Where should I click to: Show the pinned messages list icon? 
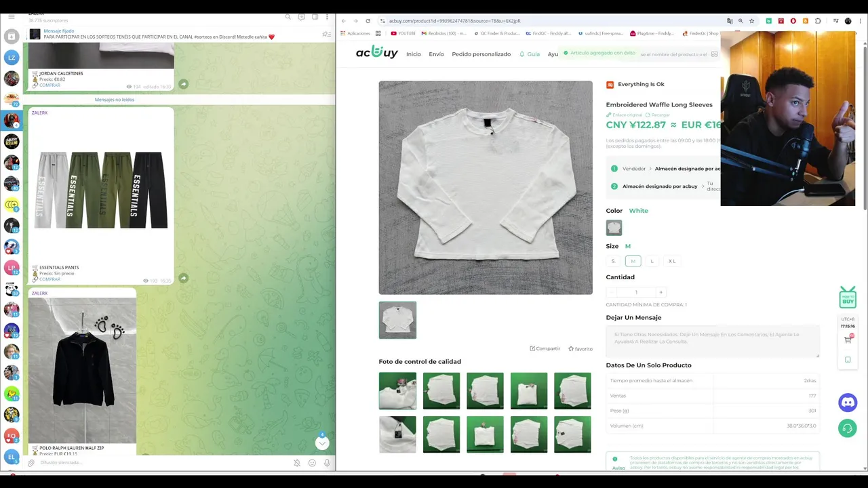326,35
